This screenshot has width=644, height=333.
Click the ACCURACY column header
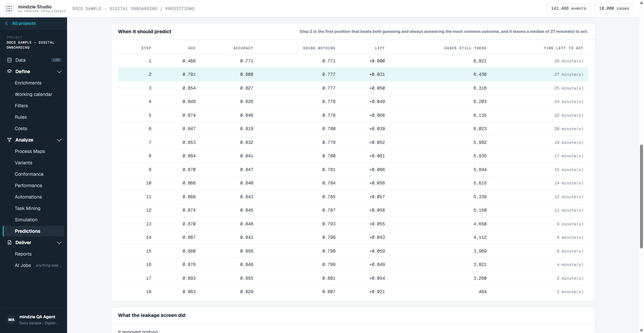point(243,48)
